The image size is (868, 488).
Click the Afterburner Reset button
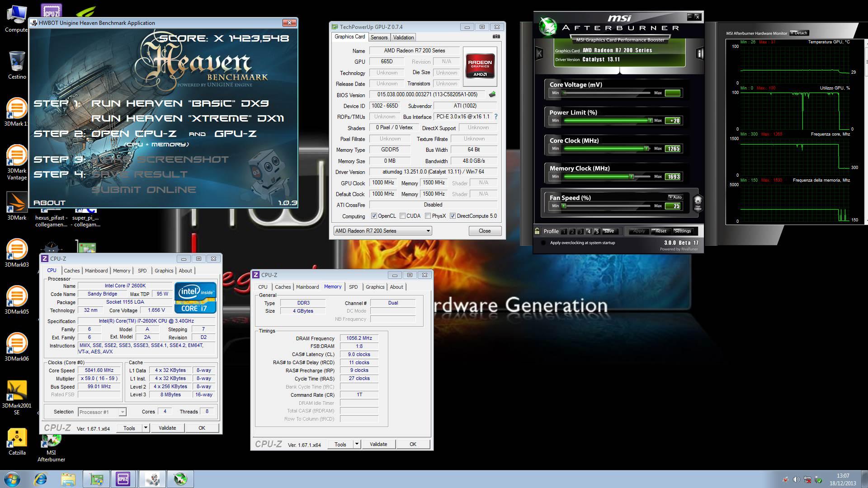[660, 231]
